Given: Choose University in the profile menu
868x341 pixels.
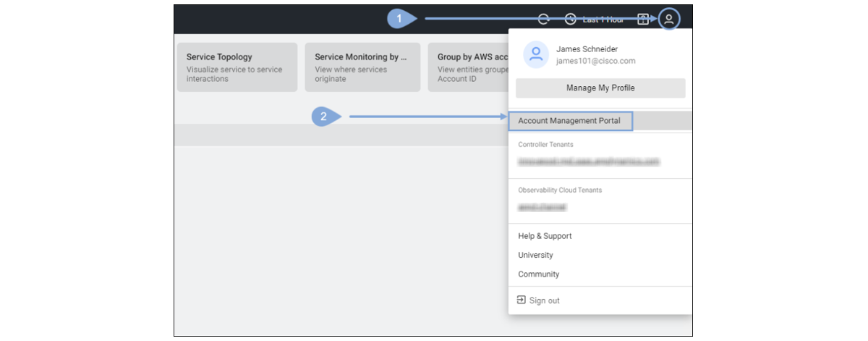Looking at the screenshot, I should (535, 255).
